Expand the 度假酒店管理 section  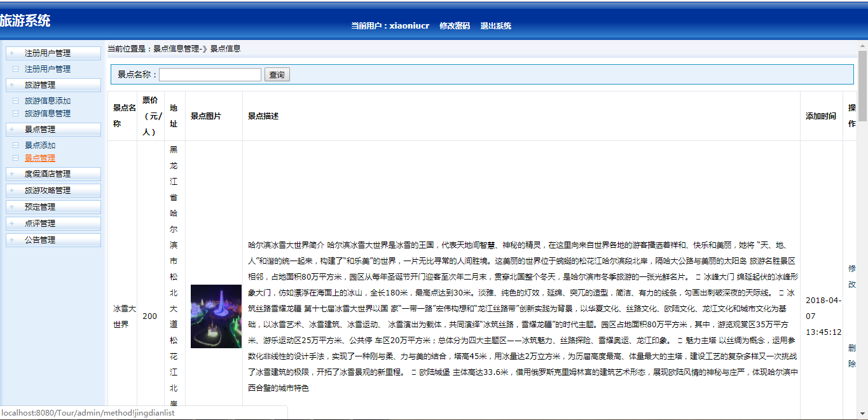coord(53,173)
